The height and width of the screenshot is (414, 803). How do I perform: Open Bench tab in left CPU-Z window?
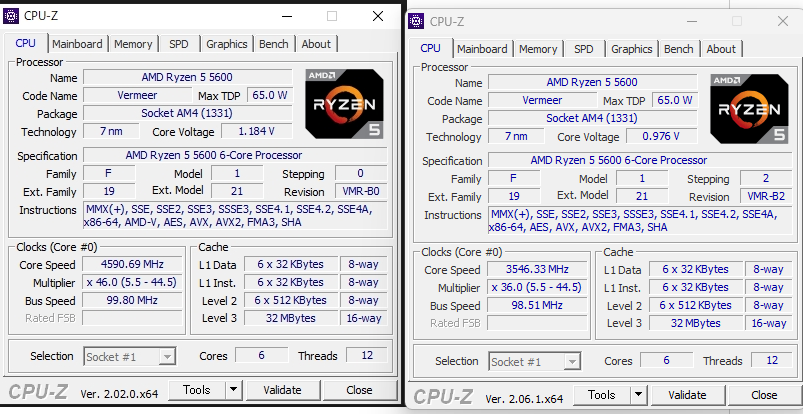[273, 44]
